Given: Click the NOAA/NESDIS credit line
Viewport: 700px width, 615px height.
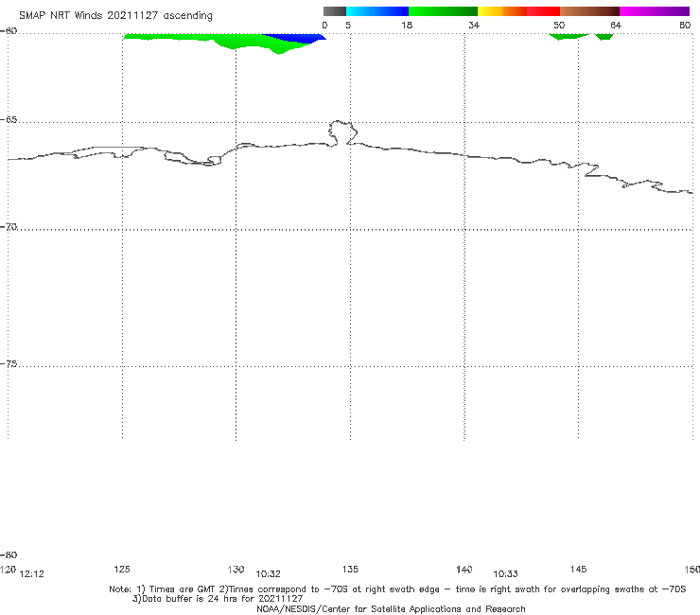Looking at the screenshot, I should coord(391,608).
